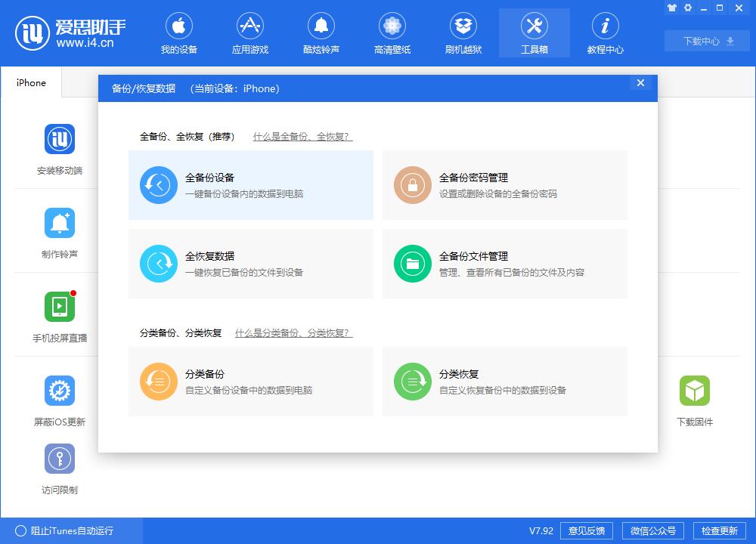
Task: Open the 教程中心 tutorial center
Action: 605,32
